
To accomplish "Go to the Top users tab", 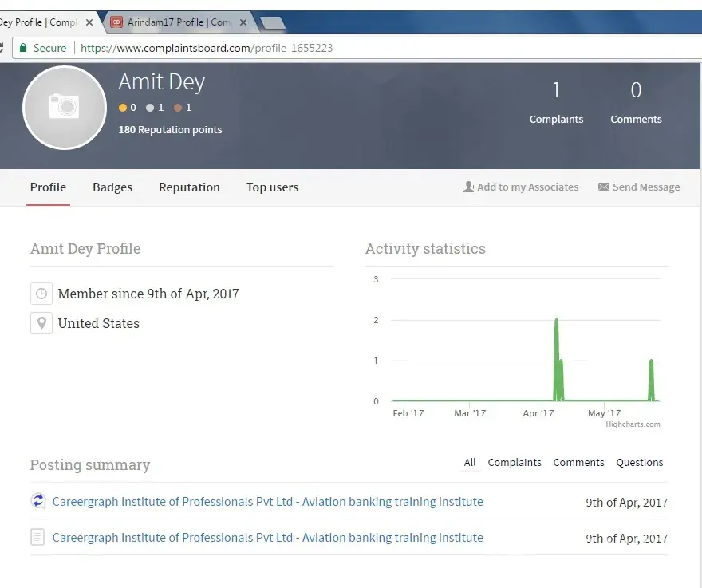I will tap(272, 187).
